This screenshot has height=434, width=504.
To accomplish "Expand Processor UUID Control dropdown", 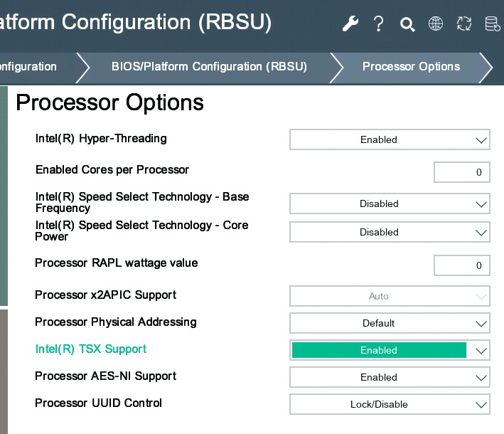I will pyautogui.click(x=390, y=404).
